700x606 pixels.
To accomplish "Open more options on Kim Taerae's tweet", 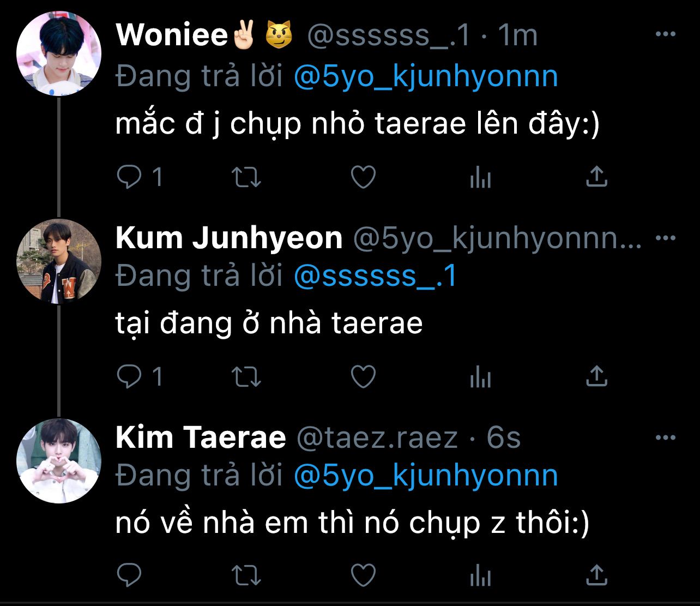I will click(665, 437).
